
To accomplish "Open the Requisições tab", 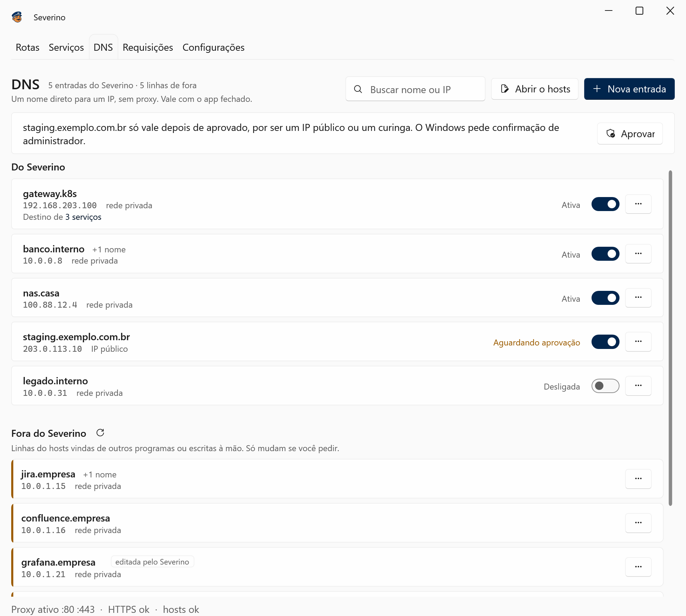I will [x=148, y=47].
